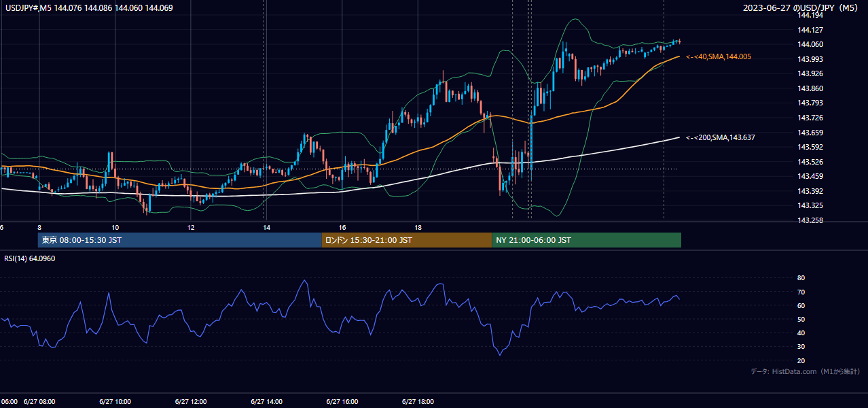Click the 2023-06-27 USD/JPY (M5) heading
The image size is (868, 408).
click(x=800, y=8)
